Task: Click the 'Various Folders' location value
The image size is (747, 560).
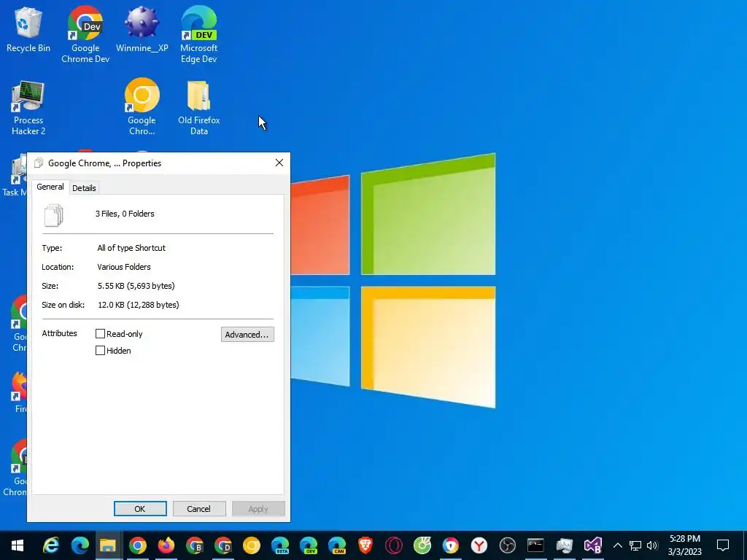Action: tap(124, 267)
